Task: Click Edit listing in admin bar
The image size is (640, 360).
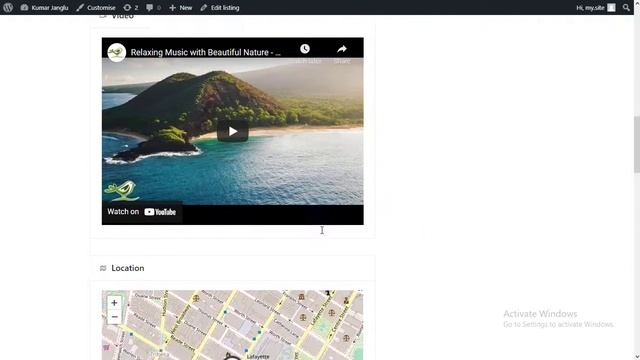Action: point(220,7)
